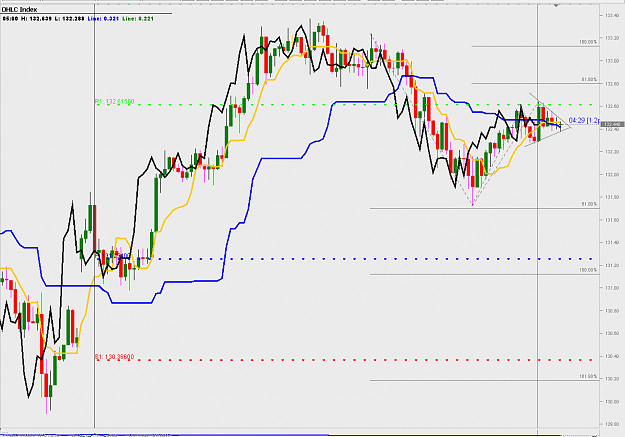
Task: Click the blue Line: 0.321 readout
Action: click(103, 19)
